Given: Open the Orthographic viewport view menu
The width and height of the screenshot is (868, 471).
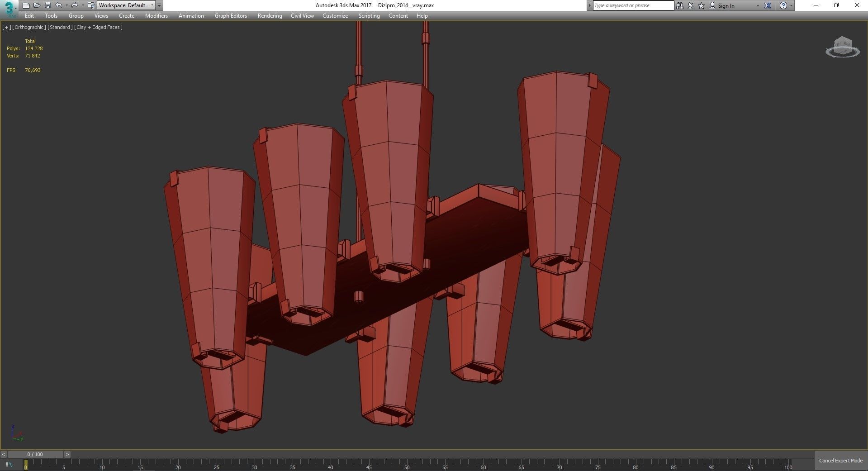Looking at the screenshot, I should coord(29,27).
